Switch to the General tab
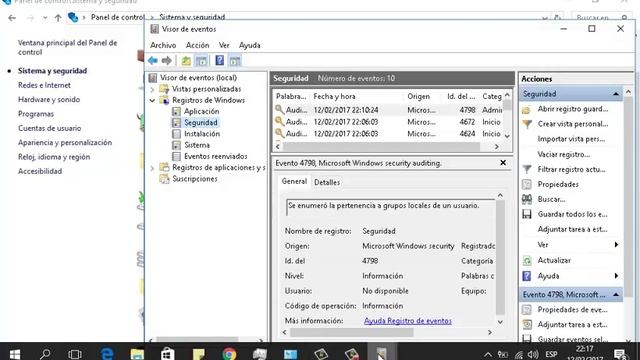 [294, 182]
